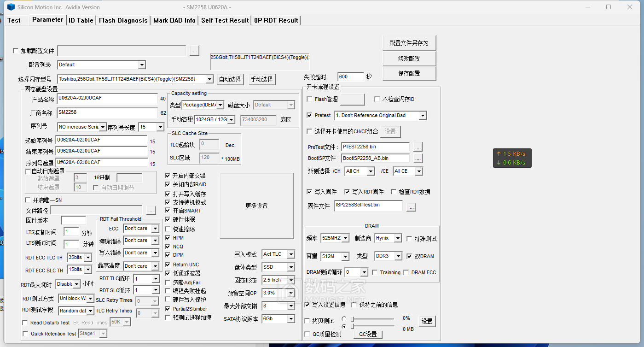
Task: Select the lower 拷贝测试 radio button
Action: (x=344, y=327)
